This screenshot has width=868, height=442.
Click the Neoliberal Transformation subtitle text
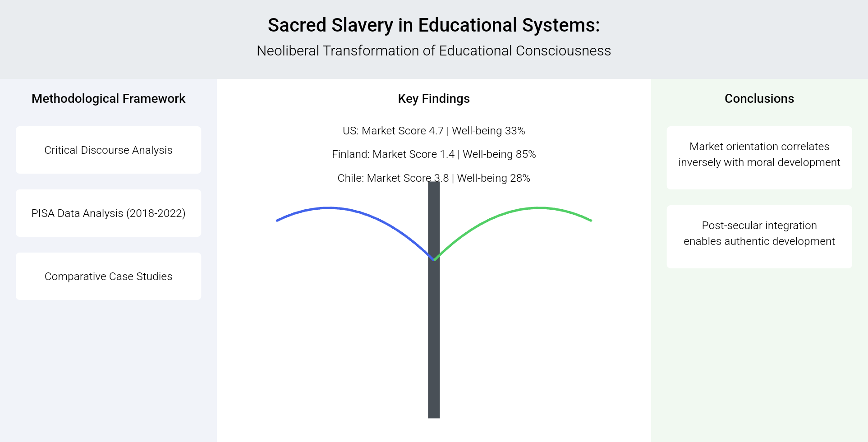click(x=433, y=51)
